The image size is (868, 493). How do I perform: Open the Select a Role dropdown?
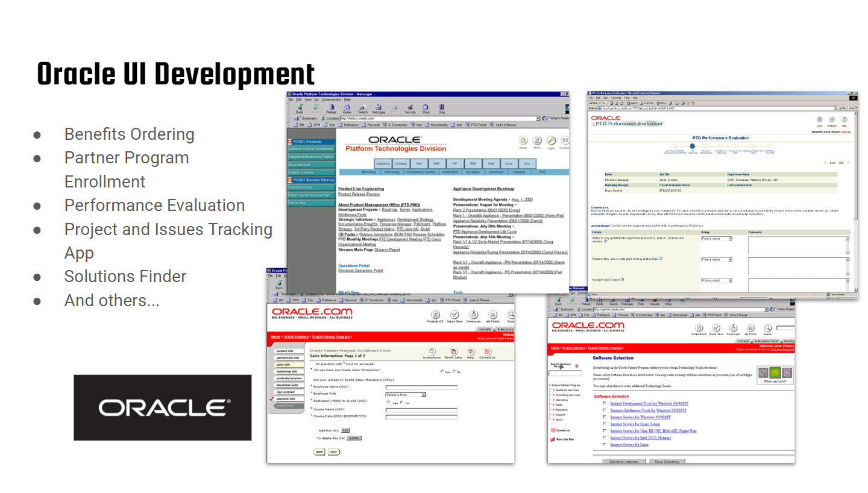coord(406,394)
